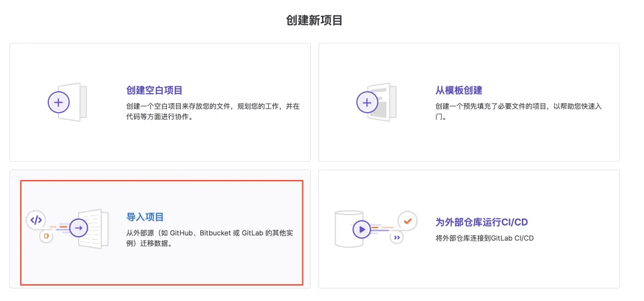
Task: Click the description starting 从外部源（如 GitHub
Action: click(x=209, y=238)
